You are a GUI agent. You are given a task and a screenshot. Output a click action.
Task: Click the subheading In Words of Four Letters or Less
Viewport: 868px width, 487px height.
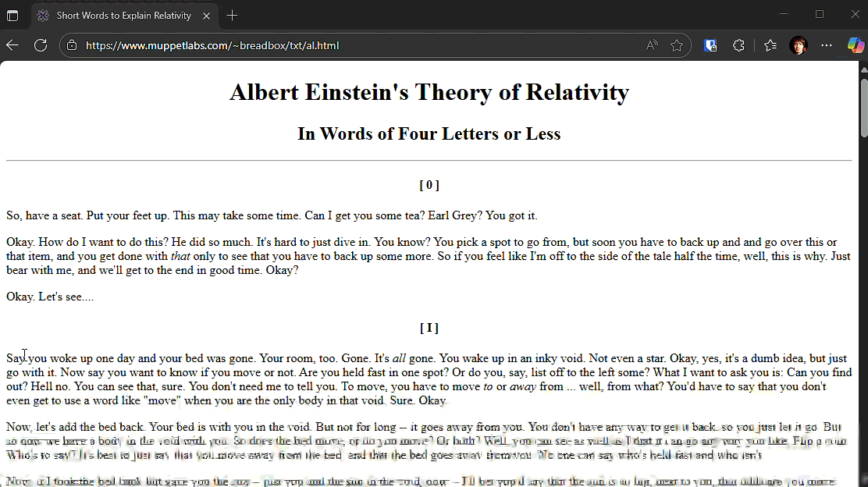point(429,133)
